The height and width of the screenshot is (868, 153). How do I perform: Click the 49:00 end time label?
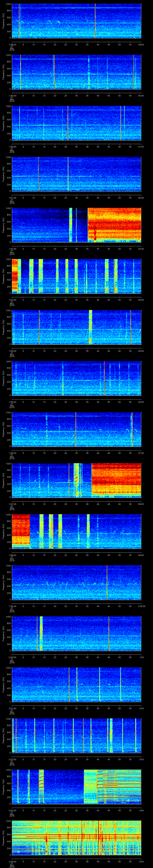tap(141, 44)
